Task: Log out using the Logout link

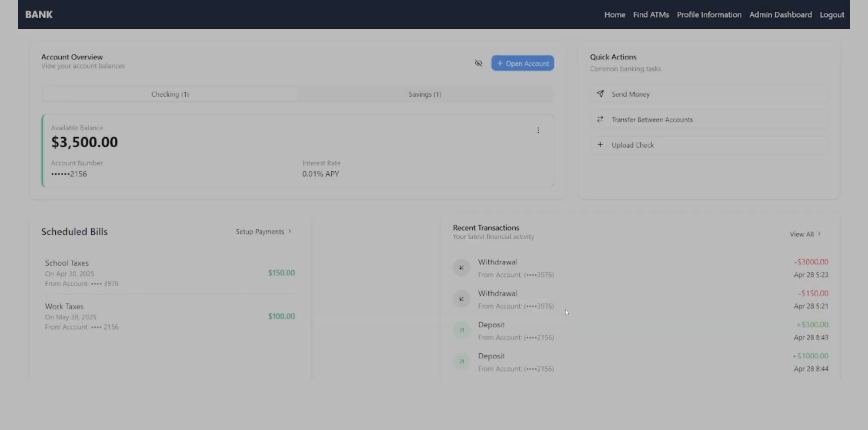Action: (831, 14)
